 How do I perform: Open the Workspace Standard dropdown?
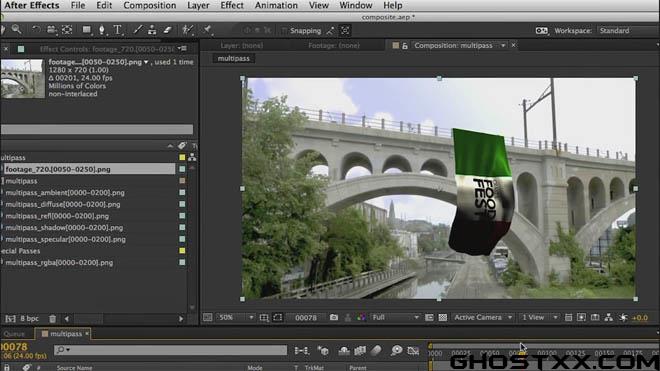(628, 31)
